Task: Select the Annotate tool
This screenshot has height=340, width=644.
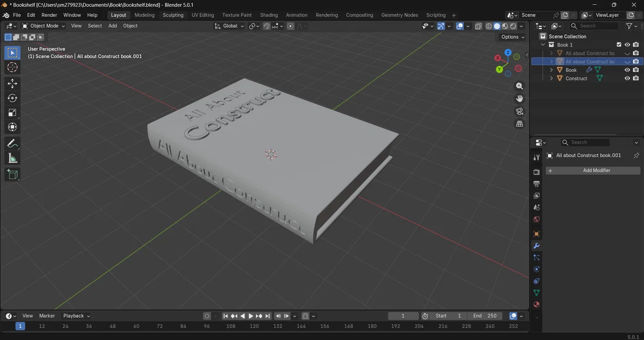Action: point(12,143)
